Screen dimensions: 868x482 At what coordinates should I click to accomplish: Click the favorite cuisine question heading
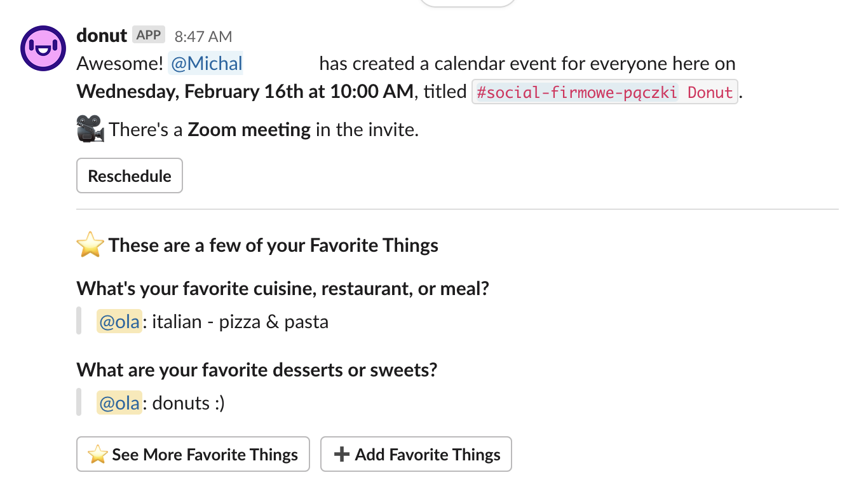[x=283, y=289]
